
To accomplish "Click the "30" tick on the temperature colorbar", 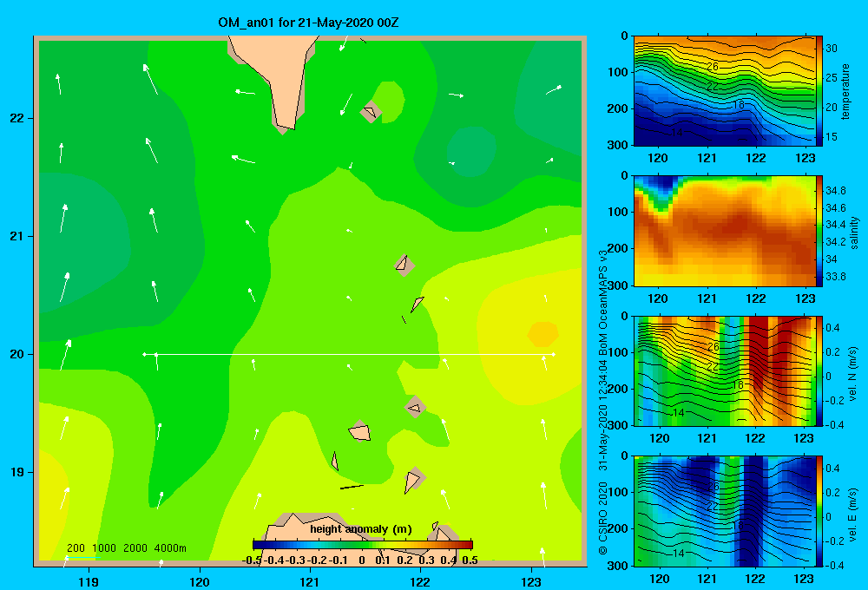I will pyautogui.click(x=832, y=48).
